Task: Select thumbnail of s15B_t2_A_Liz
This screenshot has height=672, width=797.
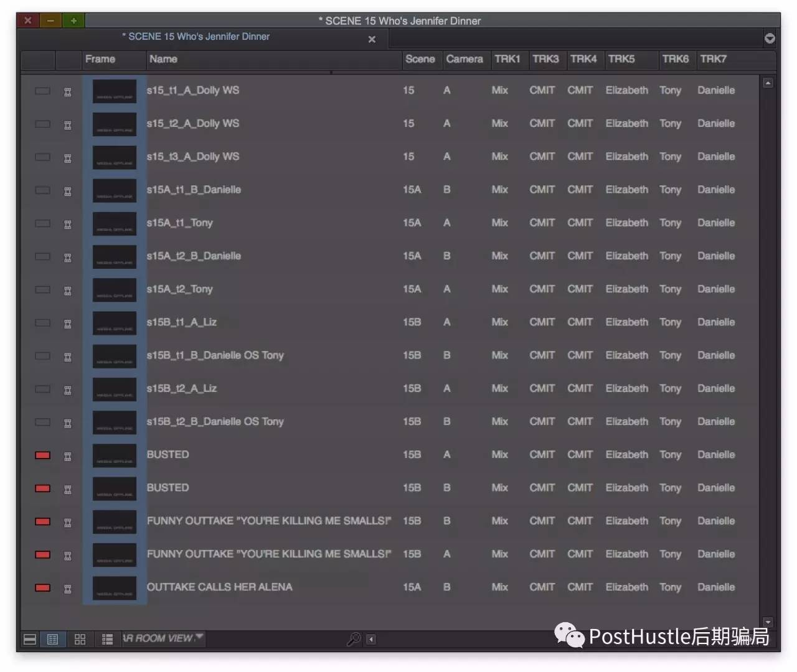Action: click(115, 390)
